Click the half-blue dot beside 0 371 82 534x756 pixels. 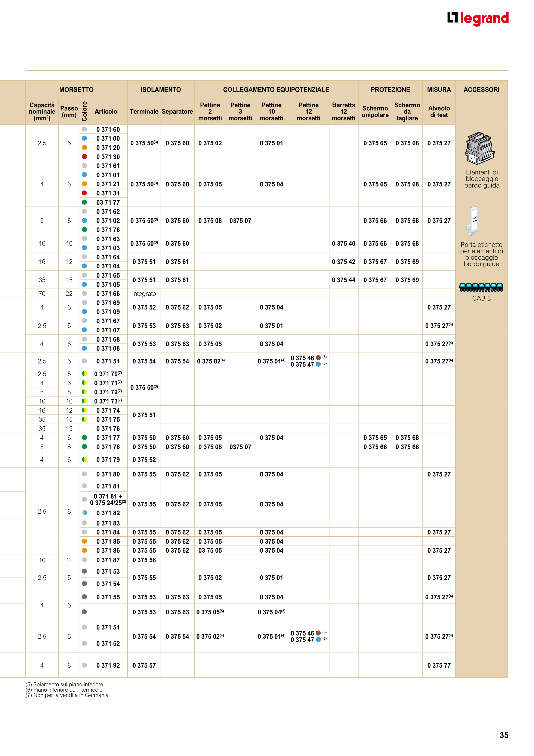click(x=84, y=513)
